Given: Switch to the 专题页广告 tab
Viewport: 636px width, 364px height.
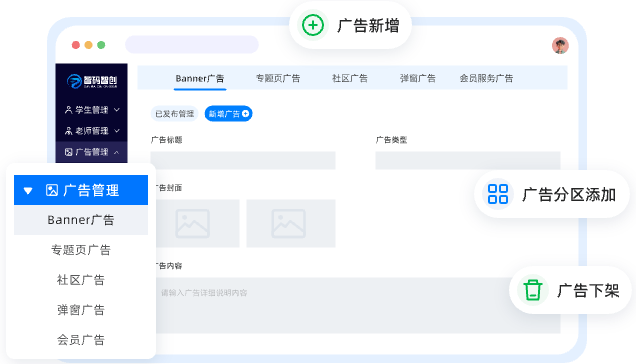Looking at the screenshot, I should click(278, 78).
